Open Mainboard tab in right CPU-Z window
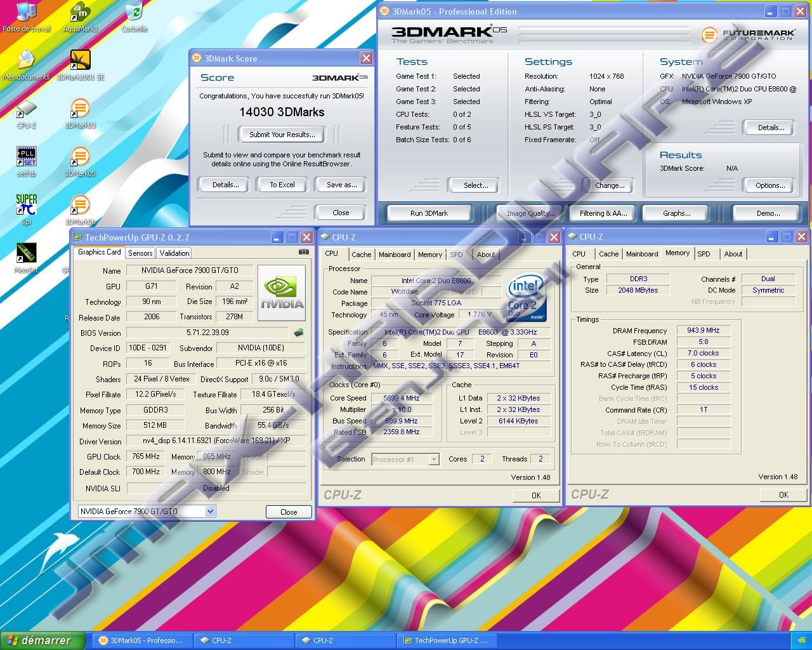This screenshot has width=812, height=650. pos(642,254)
